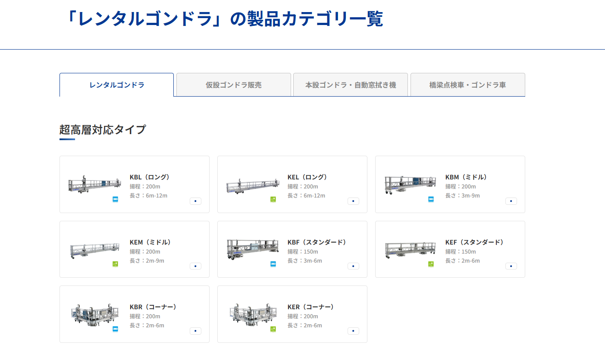Open the KER（コーナー）product link
Viewport: 605px width, 364px height.
point(310,307)
